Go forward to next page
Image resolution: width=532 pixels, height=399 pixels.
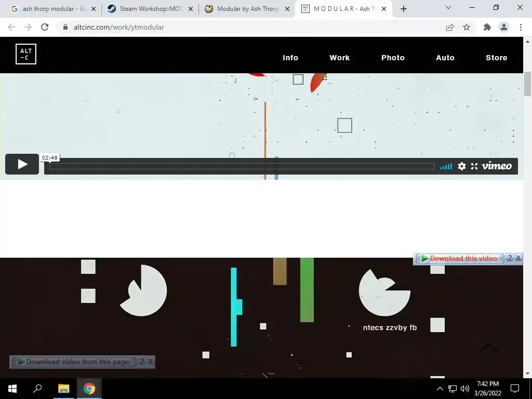[x=28, y=27]
